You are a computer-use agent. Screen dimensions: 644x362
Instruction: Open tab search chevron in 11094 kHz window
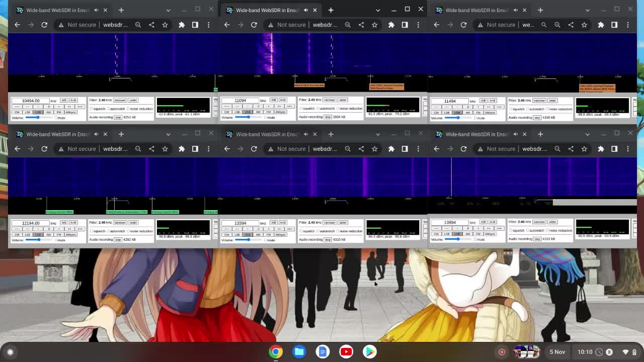point(378,10)
